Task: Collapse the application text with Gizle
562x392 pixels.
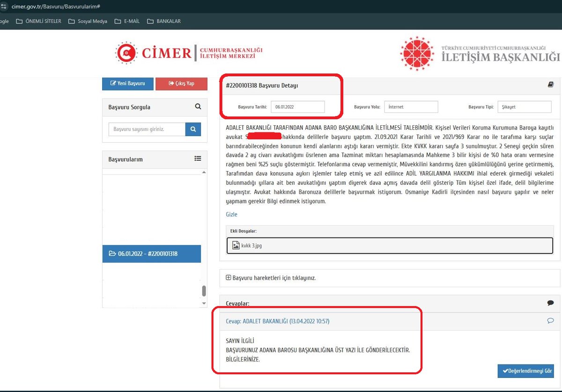Action: [232, 214]
